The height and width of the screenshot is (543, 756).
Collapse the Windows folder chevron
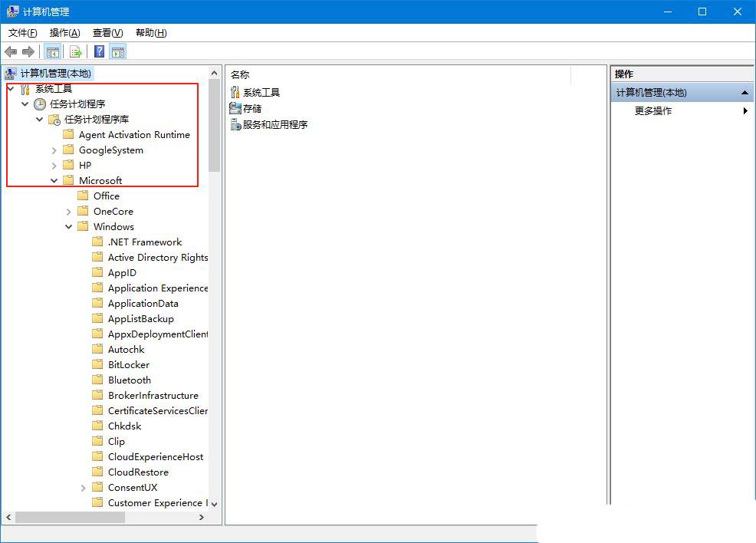pyautogui.click(x=68, y=227)
